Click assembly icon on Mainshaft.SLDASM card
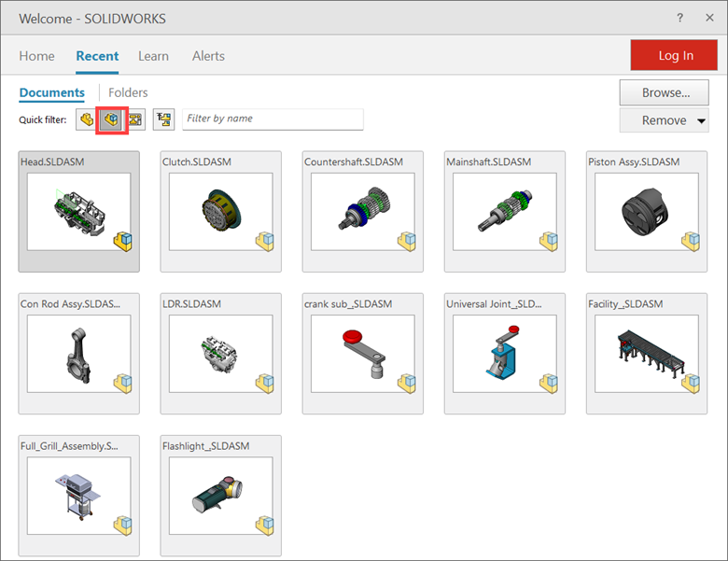 [x=549, y=242]
